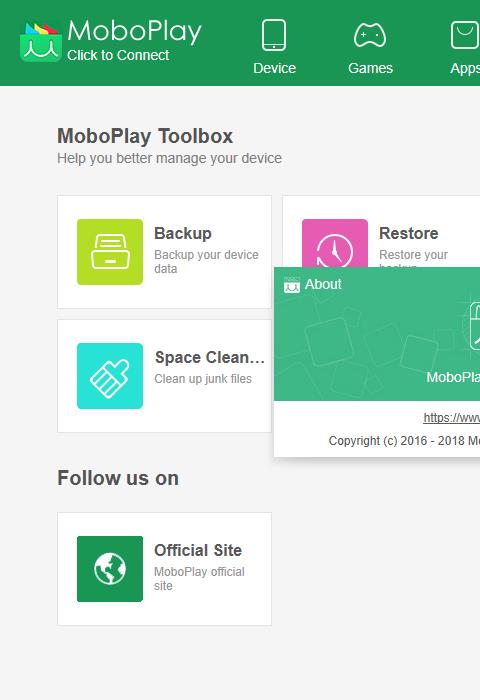
Task: Choose the Space Clean... tile title
Action: tap(210, 358)
